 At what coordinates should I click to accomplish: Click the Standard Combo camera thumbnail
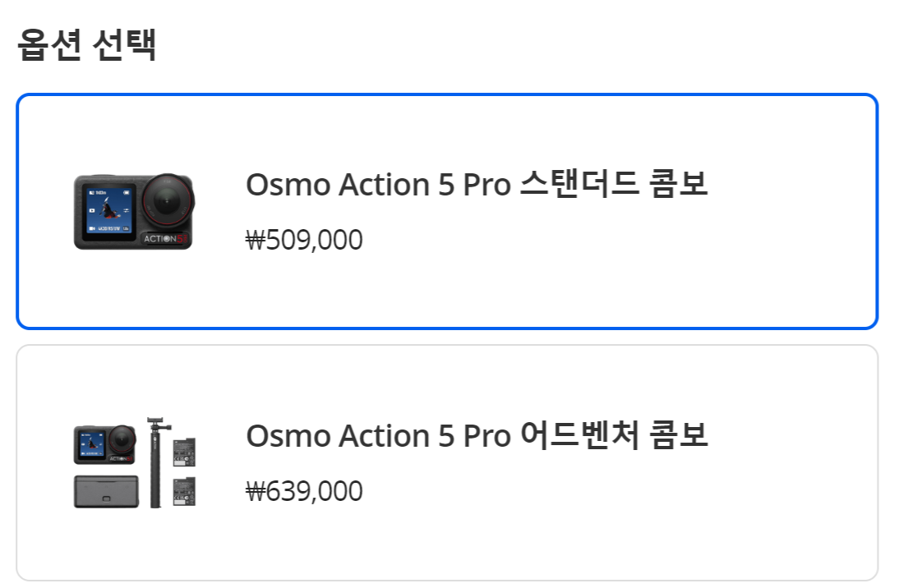pyautogui.click(x=135, y=212)
